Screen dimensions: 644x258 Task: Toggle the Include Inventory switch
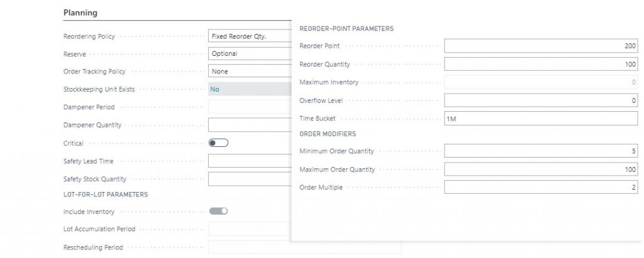click(218, 211)
